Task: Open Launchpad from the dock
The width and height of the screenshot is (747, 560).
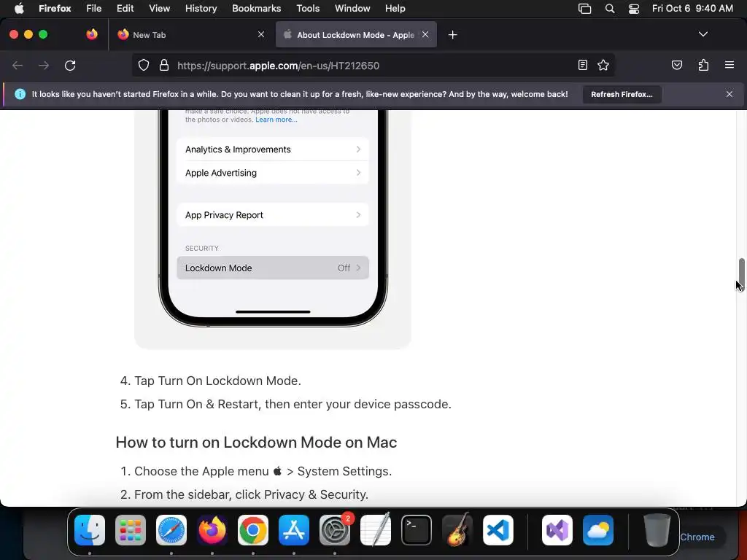Action: coord(131,530)
